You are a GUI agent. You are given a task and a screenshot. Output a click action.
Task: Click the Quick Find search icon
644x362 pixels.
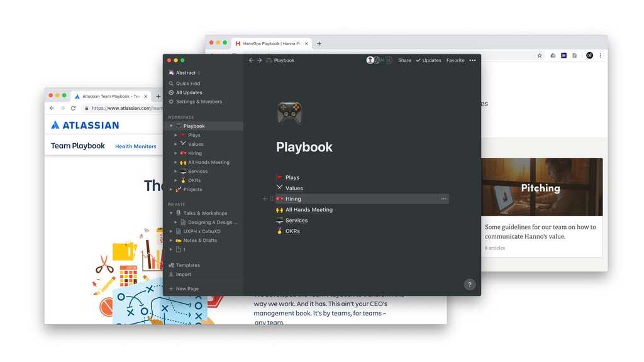[171, 84]
